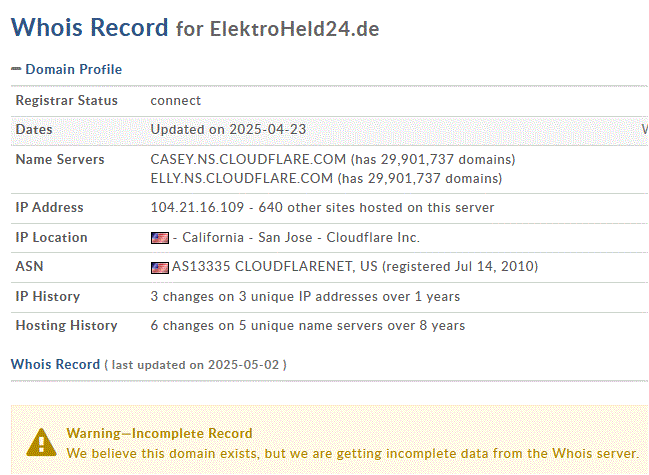Click the Whois Record section heading

55,364
